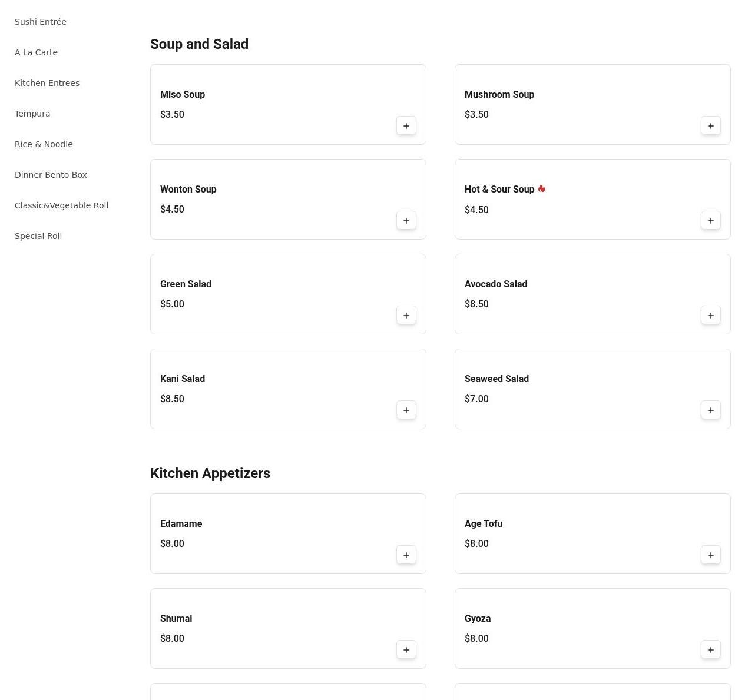Open the Special Roll category
The height and width of the screenshot is (700, 748).
pyautogui.click(x=38, y=236)
